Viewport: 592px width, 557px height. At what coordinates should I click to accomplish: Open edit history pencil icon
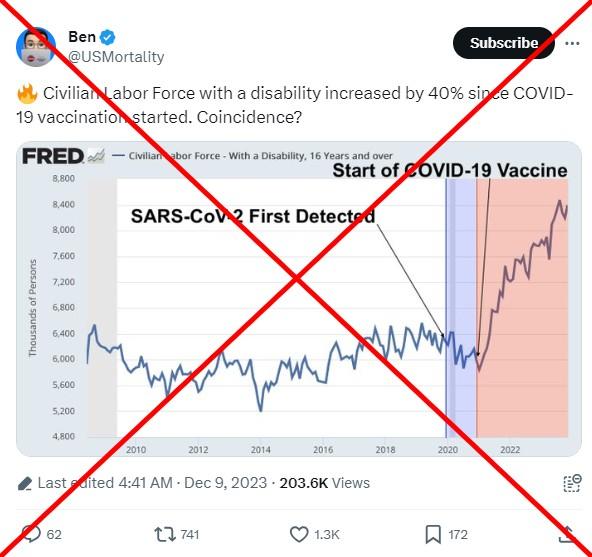(x=25, y=483)
